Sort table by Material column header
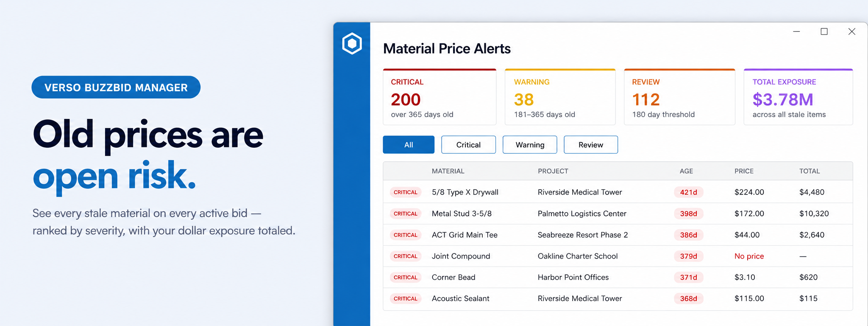Screen dimensions: 868x326 (x=448, y=171)
